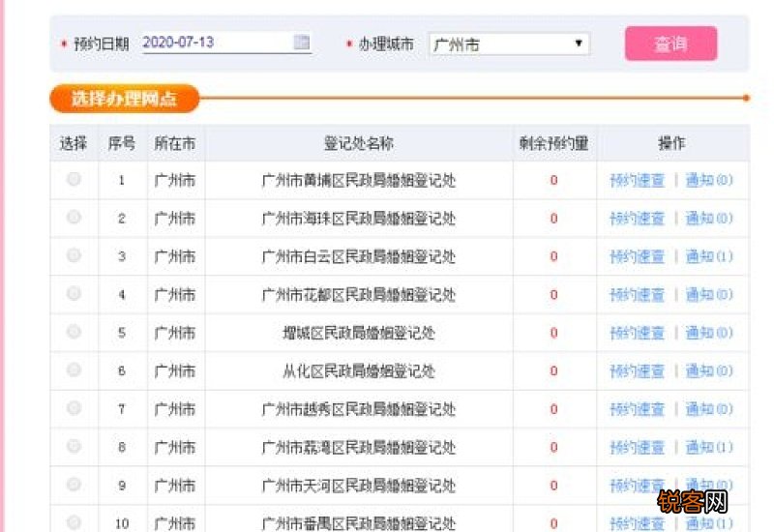Open the calendar picker icon for 预约日期
Image resolution: width=774 pixels, height=532 pixels.
(x=302, y=43)
